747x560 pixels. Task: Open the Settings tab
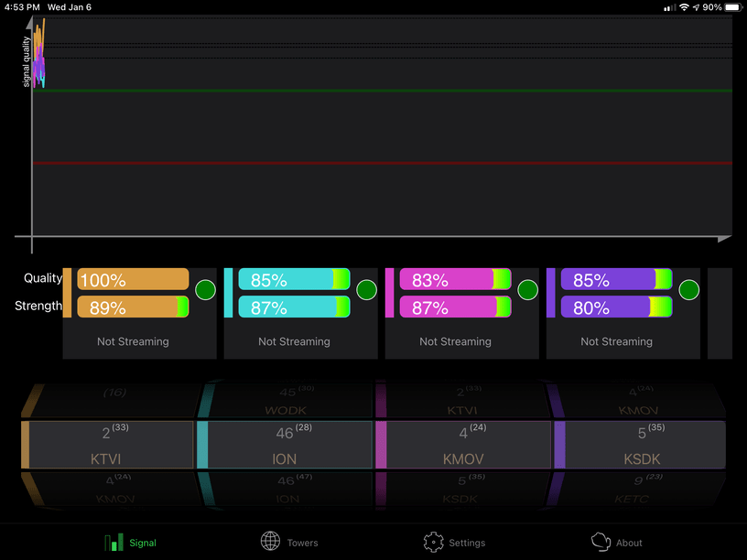pyautogui.click(x=454, y=543)
